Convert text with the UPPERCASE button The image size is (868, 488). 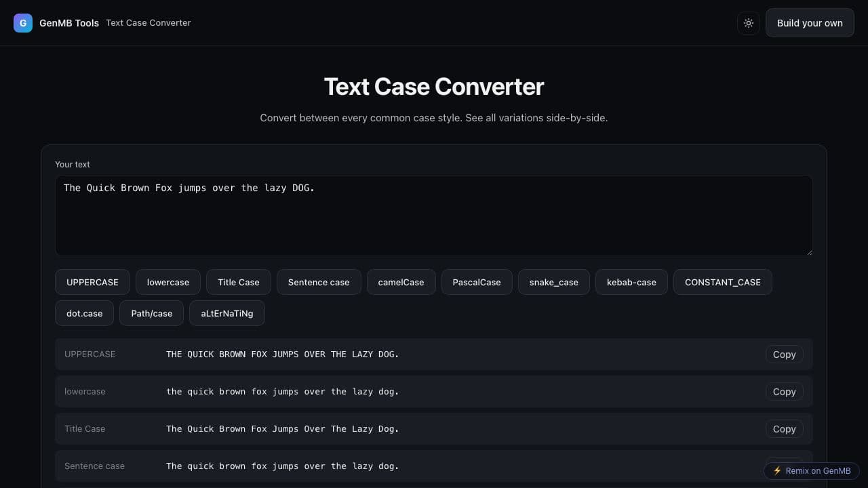[x=92, y=282]
